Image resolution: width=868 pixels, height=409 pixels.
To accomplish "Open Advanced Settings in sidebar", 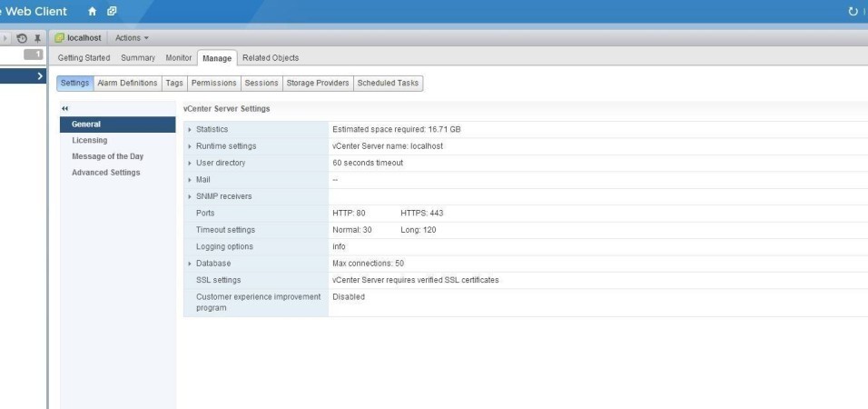I will coord(105,173).
